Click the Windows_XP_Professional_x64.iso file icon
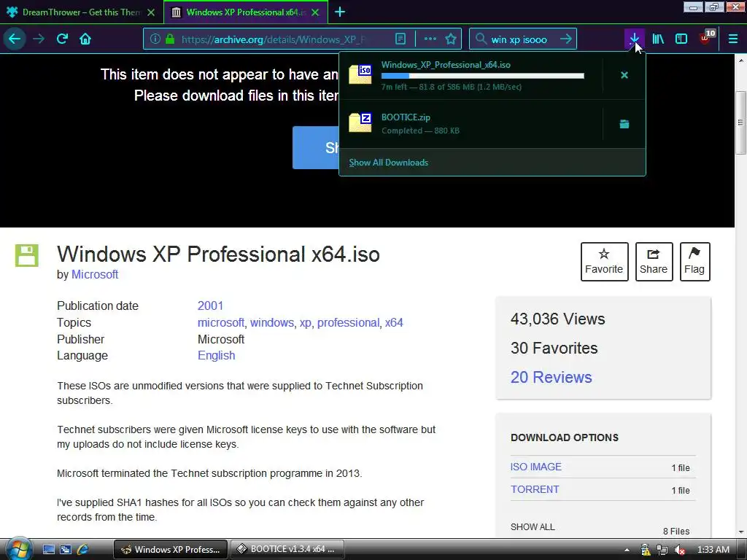 (360, 74)
